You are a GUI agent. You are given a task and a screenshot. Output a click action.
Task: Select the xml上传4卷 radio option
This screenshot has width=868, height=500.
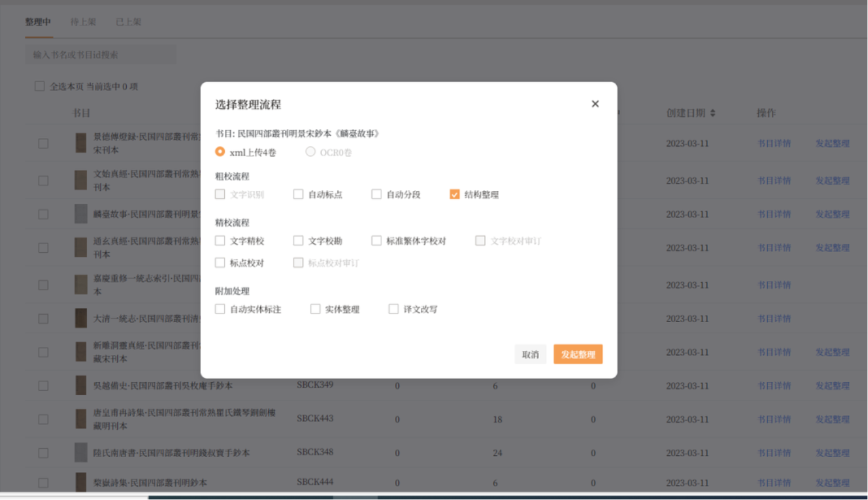point(220,152)
